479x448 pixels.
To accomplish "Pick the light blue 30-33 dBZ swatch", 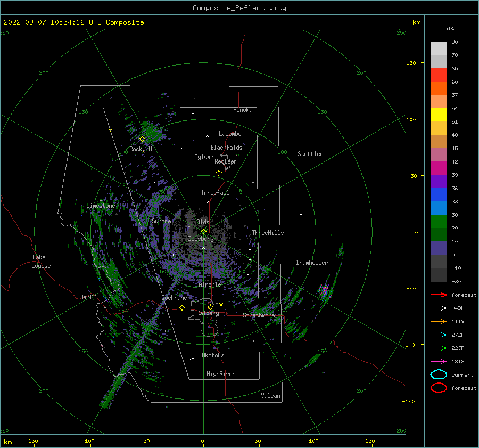I will [439, 208].
